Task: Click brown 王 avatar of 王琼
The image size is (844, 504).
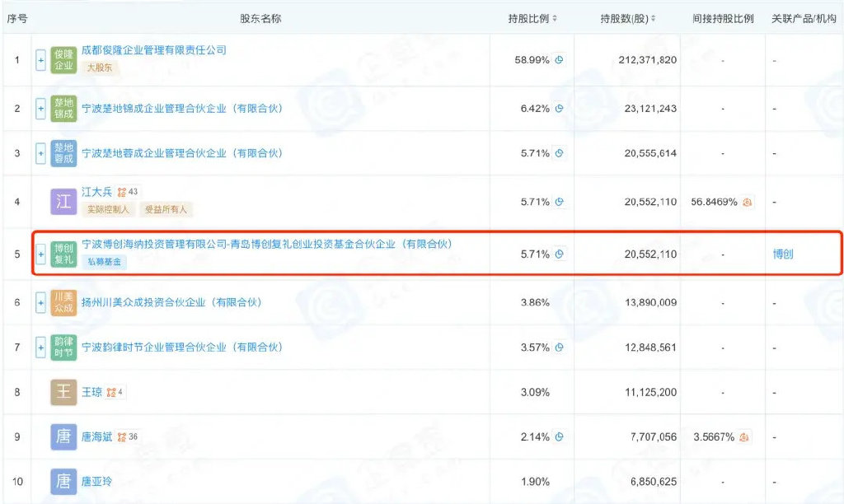Action: 63,392
